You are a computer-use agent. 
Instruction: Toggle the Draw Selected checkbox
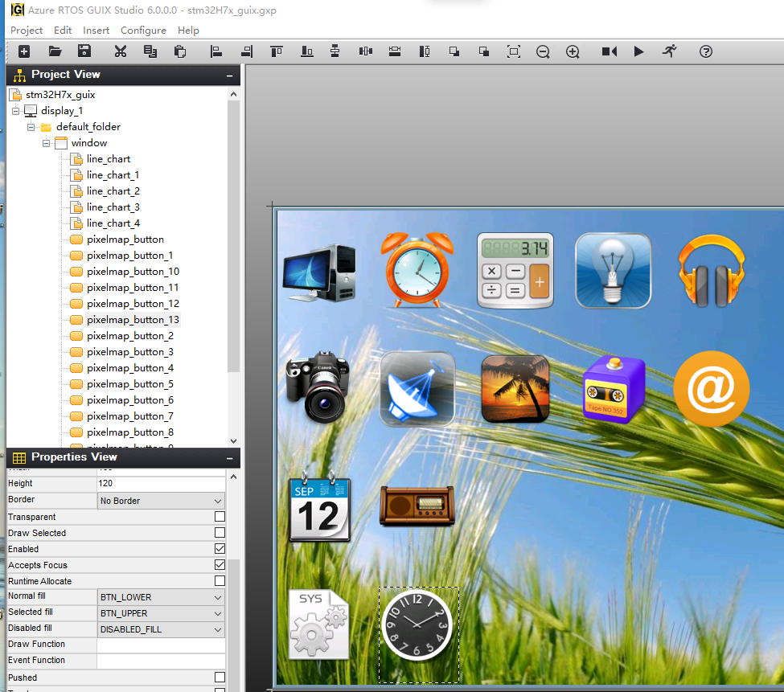(x=220, y=533)
